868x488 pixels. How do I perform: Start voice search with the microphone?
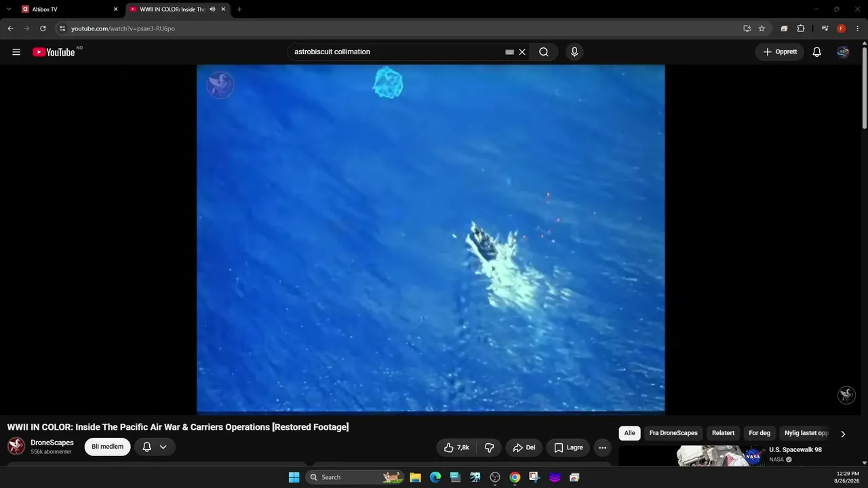point(574,52)
